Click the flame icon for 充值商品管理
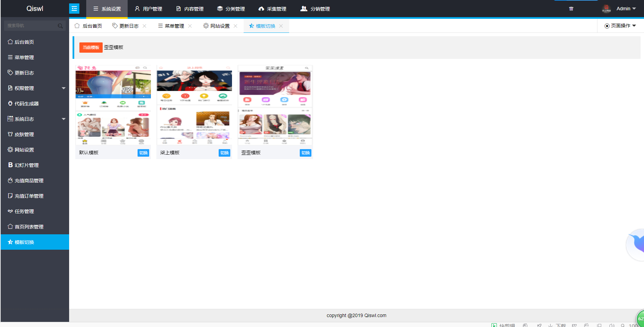644x327 pixels. tap(10, 180)
